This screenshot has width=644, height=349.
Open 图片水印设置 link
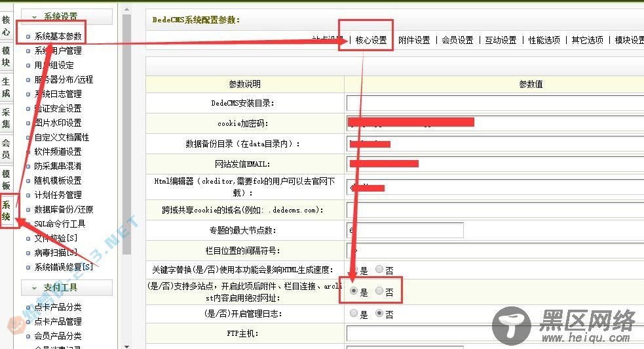58,123
